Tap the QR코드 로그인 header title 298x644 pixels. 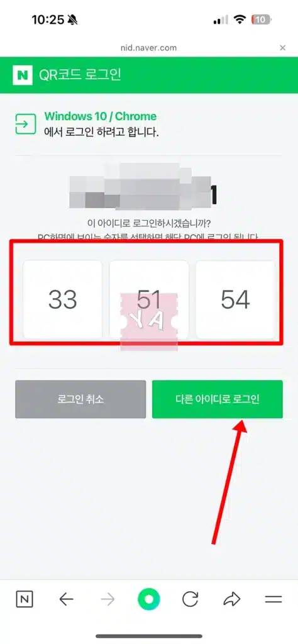tap(80, 75)
